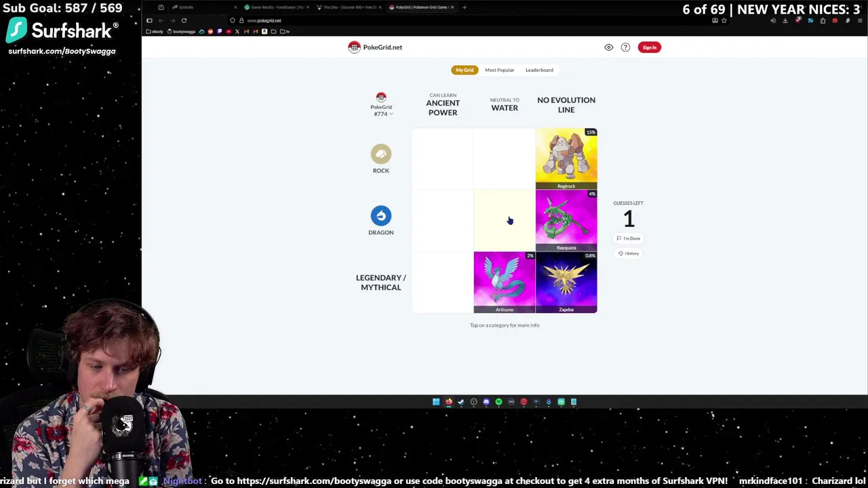This screenshot has height=488, width=868.
Task: Pick the empty Rock / Neutral to Water cell
Action: click(505, 159)
